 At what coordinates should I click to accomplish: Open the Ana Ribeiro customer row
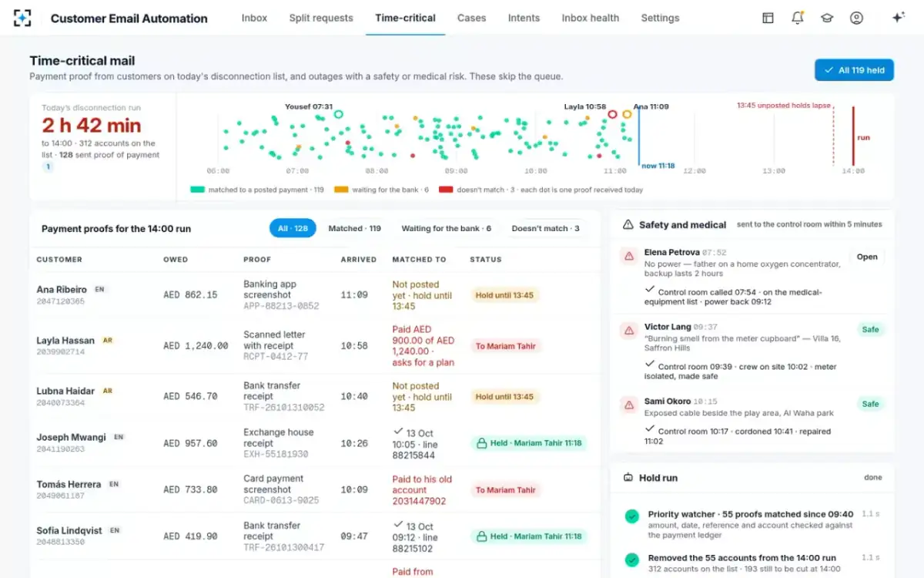(315, 295)
